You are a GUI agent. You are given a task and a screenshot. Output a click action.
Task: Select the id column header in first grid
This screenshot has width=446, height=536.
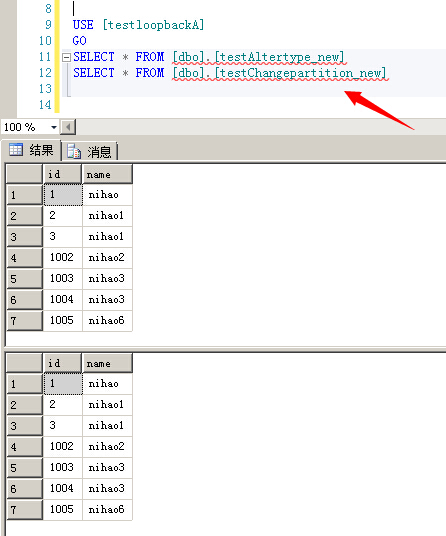63,174
